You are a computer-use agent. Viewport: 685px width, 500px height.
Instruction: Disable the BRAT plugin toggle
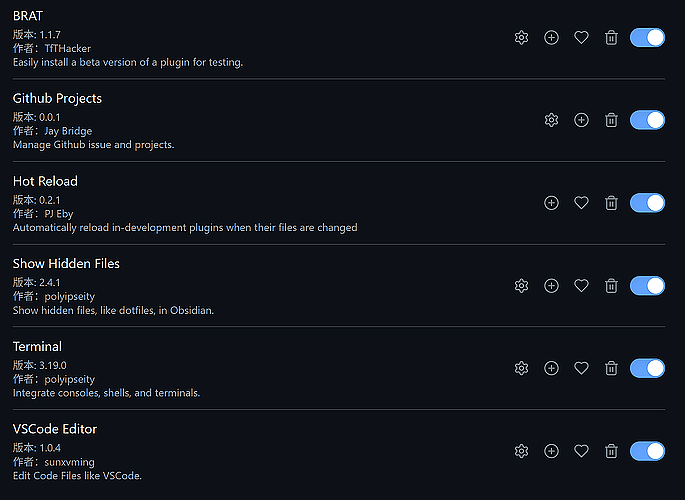(647, 38)
